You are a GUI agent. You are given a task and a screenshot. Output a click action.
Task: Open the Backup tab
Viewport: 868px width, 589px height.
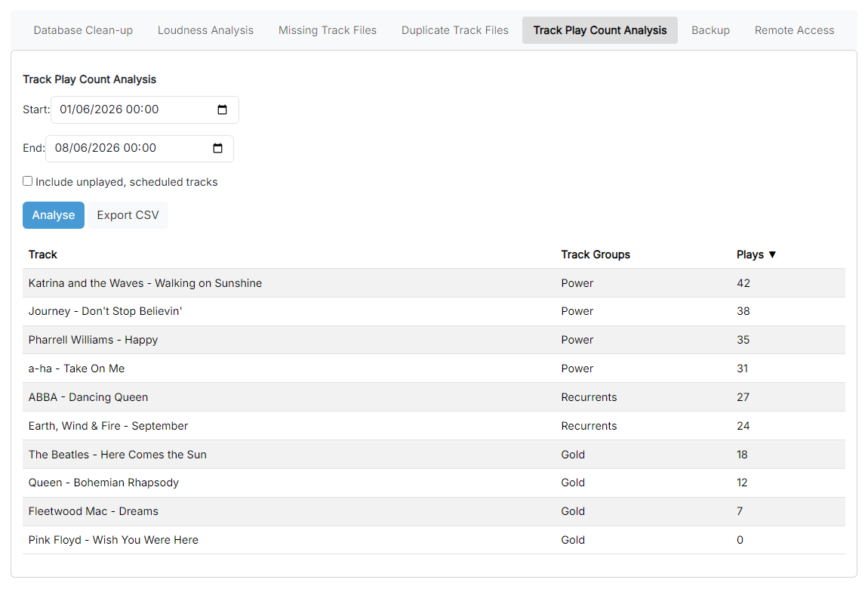(710, 30)
